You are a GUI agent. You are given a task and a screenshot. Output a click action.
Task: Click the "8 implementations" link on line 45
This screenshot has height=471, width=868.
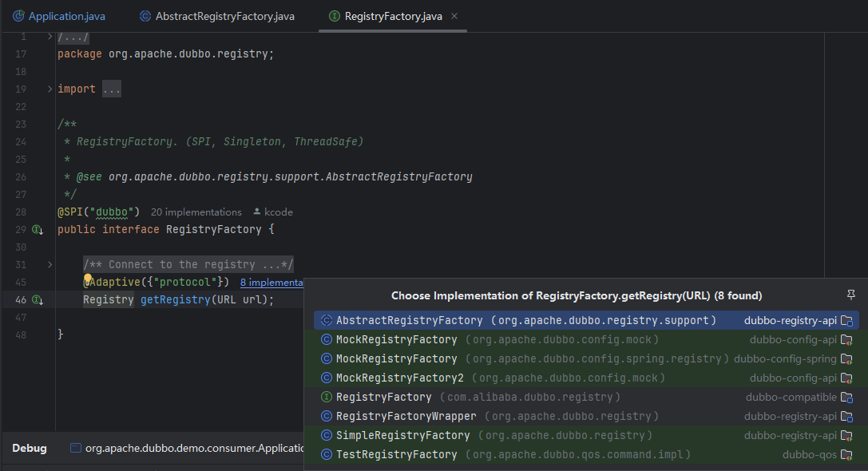271,283
